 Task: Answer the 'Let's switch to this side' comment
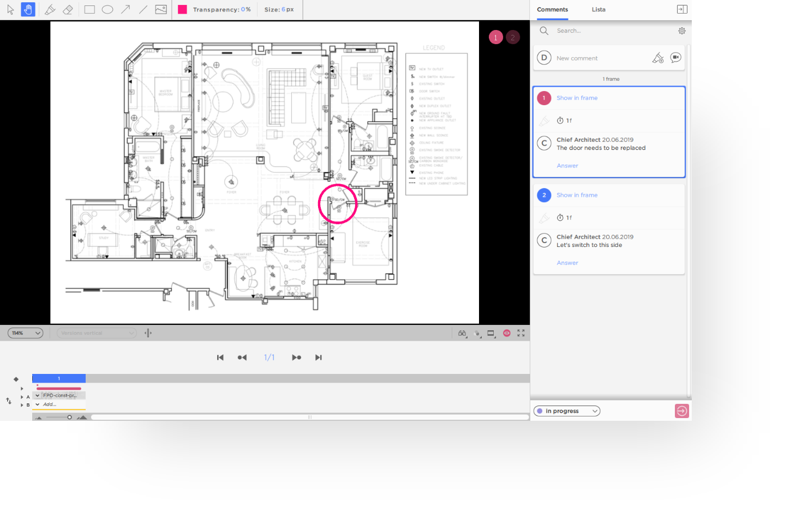click(x=567, y=263)
